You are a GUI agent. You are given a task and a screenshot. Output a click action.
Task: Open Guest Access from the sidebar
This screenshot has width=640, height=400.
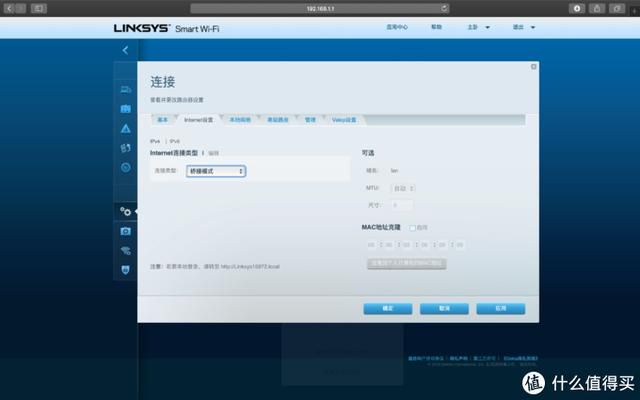pyautogui.click(x=126, y=109)
